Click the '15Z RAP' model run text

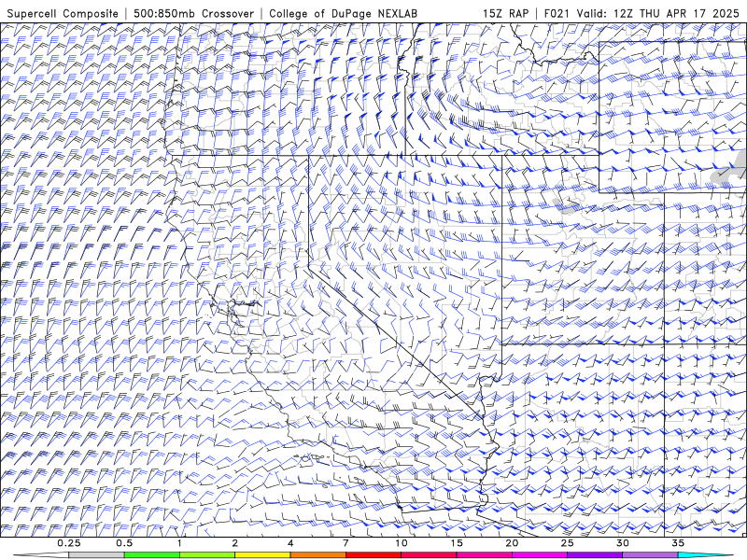(505, 13)
